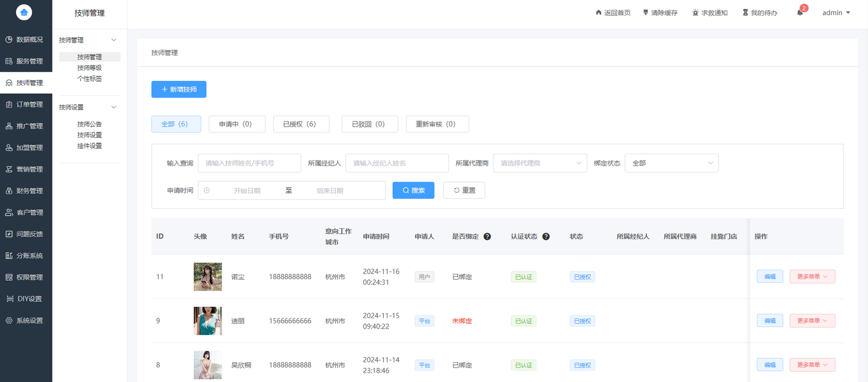Click phone number 15666666666
The width and height of the screenshot is (868, 382).
[290, 321]
